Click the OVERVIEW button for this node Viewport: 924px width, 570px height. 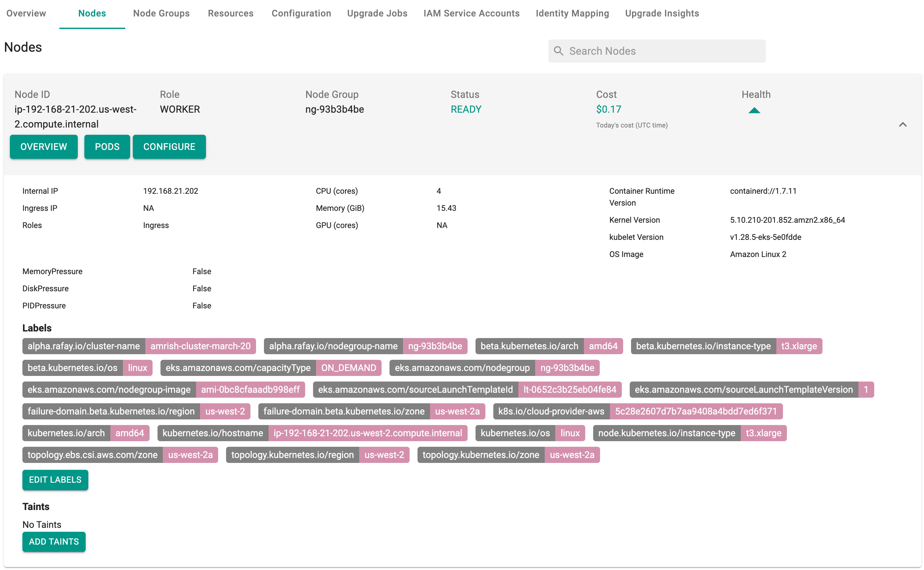[x=43, y=147]
